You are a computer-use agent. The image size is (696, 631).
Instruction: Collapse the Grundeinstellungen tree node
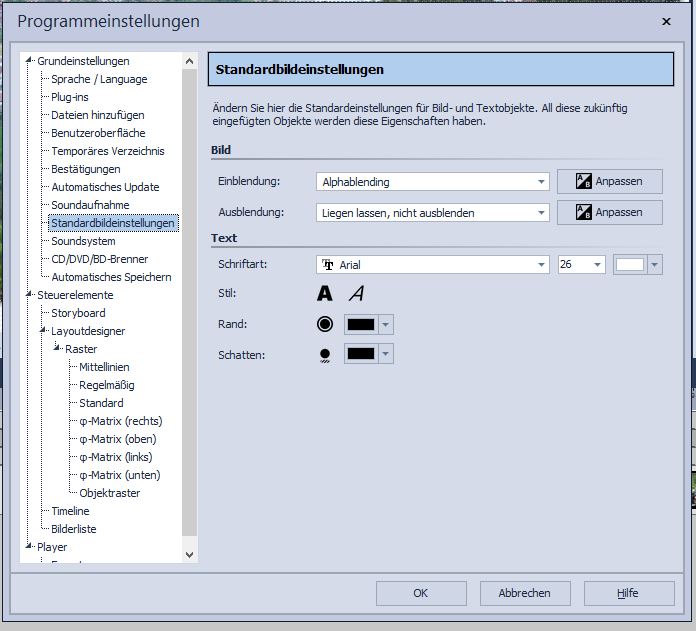tap(29, 61)
